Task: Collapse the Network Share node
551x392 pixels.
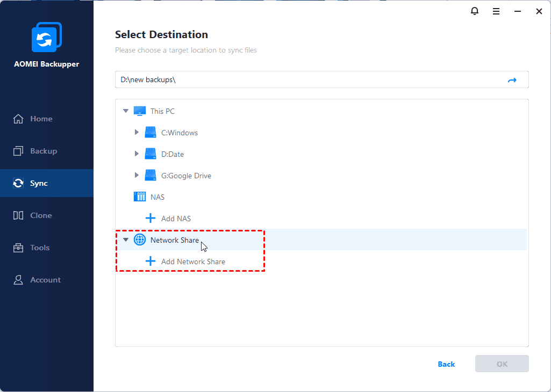Action: [126, 240]
